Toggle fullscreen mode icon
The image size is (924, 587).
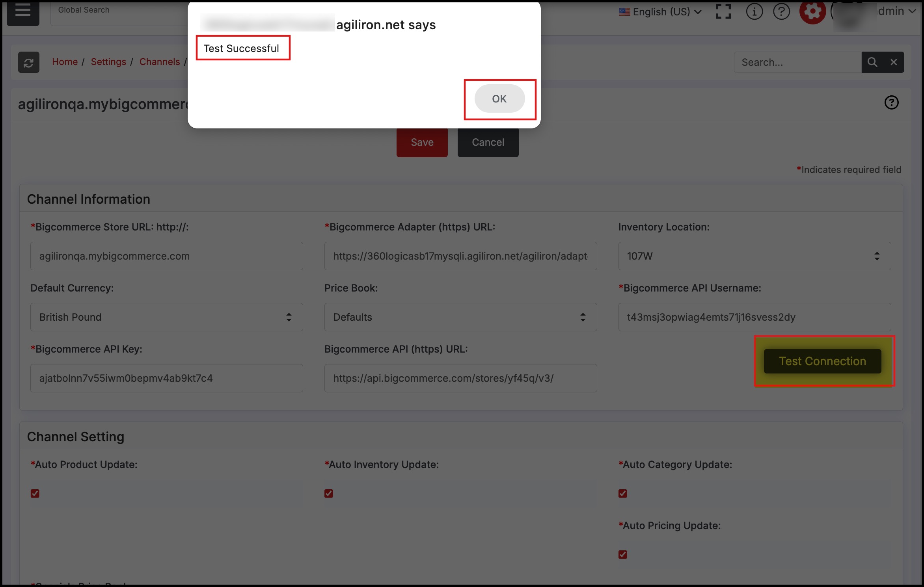point(723,12)
